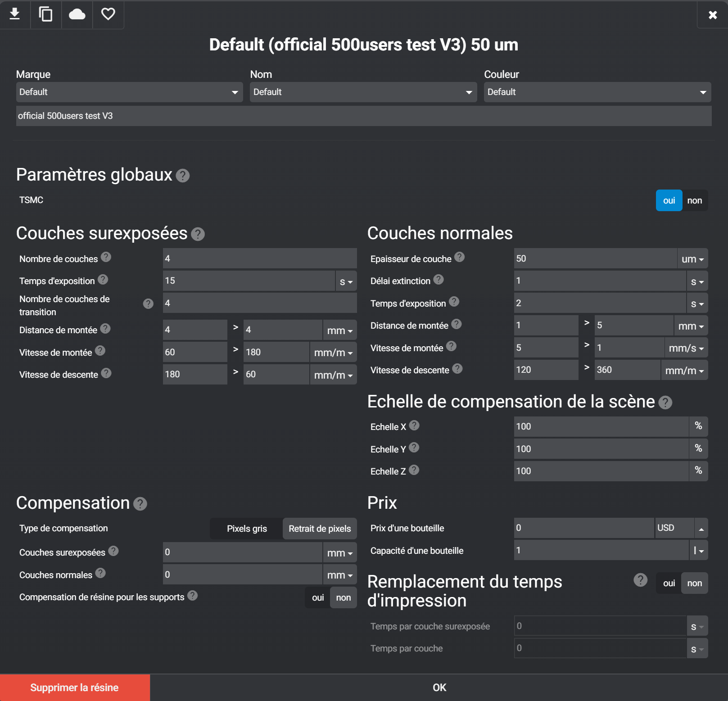This screenshot has height=701, width=728.
Task: Select the Pixels gris compensation type
Action: tap(247, 529)
